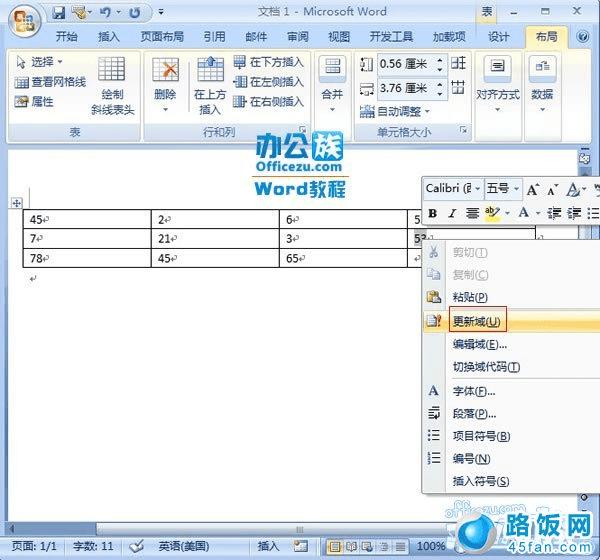
Task: Choose 插入符号(S) from context menu
Action: click(511, 481)
